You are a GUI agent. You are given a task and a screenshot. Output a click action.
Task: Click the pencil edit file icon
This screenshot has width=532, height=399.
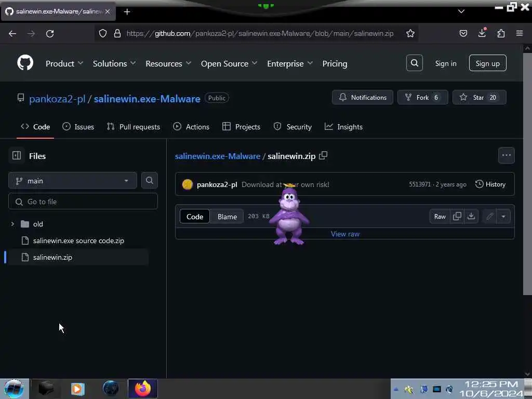[x=489, y=216]
